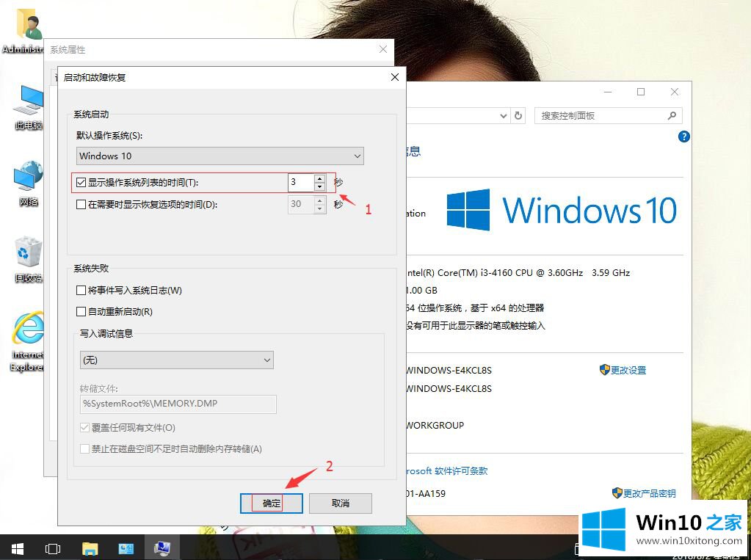Maximize the Control Panel window
This screenshot has height=560, width=751.
[x=641, y=92]
